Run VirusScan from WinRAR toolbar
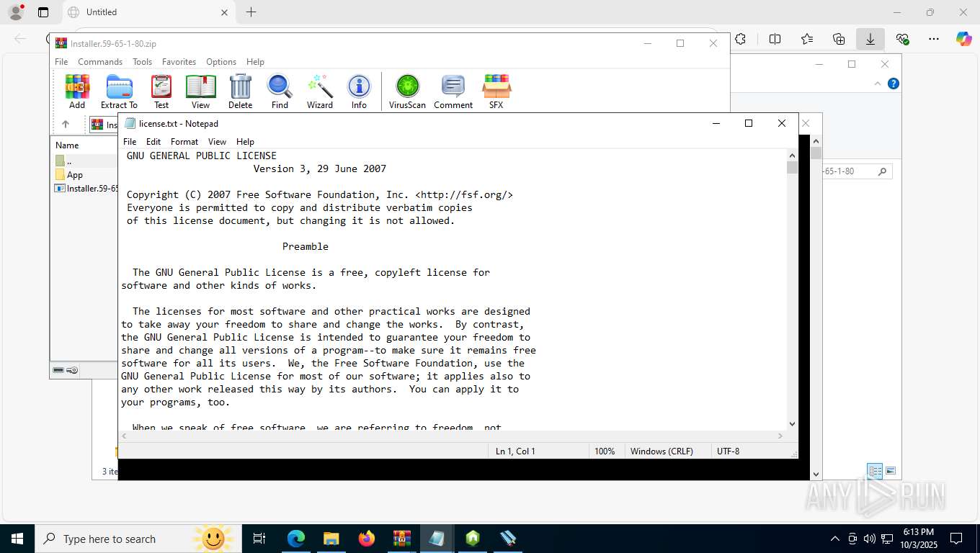This screenshot has height=553, width=980. [407, 91]
